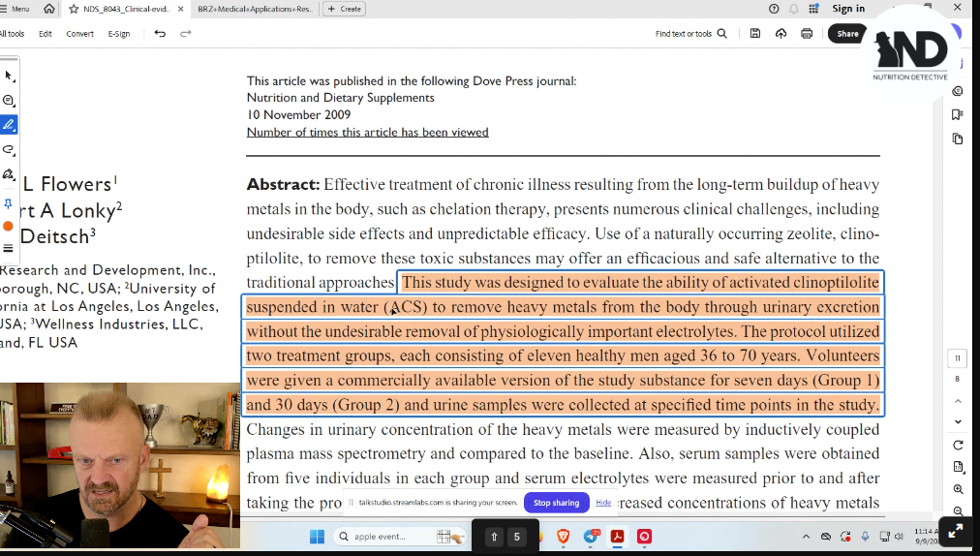This screenshot has width=980, height=556.
Task: Click Find text or tools search
Action: 690,34
